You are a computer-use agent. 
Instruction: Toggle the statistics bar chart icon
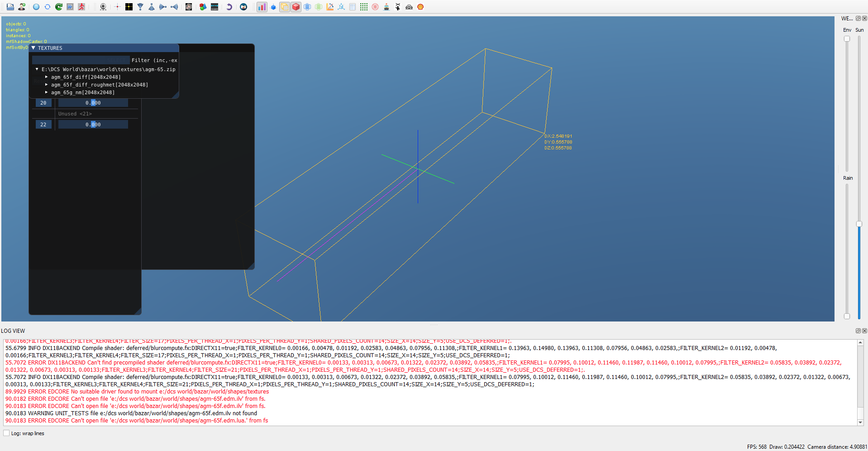262,7
